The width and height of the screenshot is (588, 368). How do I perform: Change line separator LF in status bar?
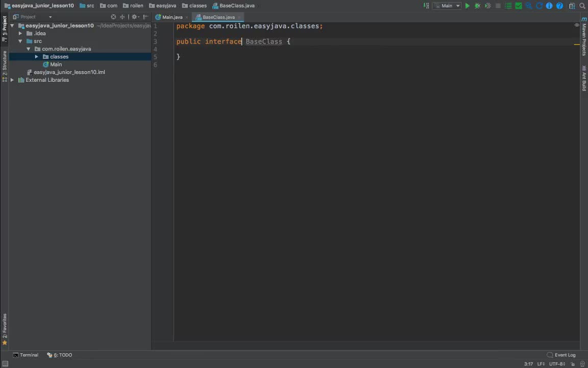pos(541,364)
